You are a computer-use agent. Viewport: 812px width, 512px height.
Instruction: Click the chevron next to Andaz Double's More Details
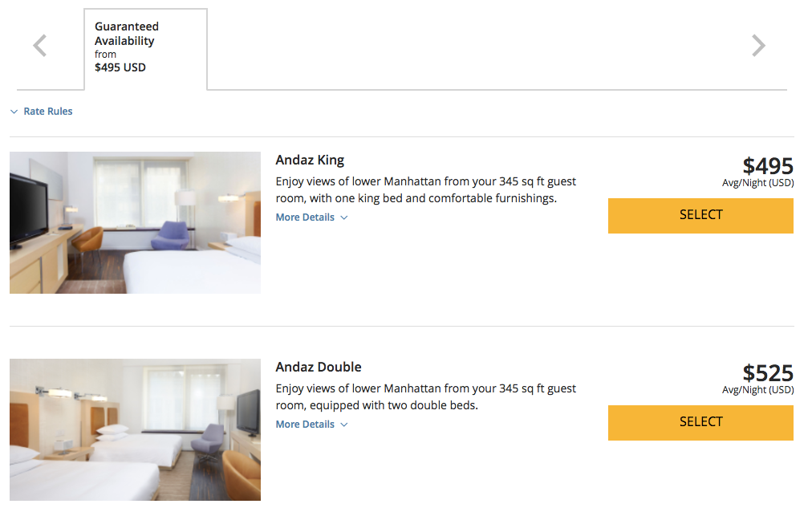[x=344, y=425]
